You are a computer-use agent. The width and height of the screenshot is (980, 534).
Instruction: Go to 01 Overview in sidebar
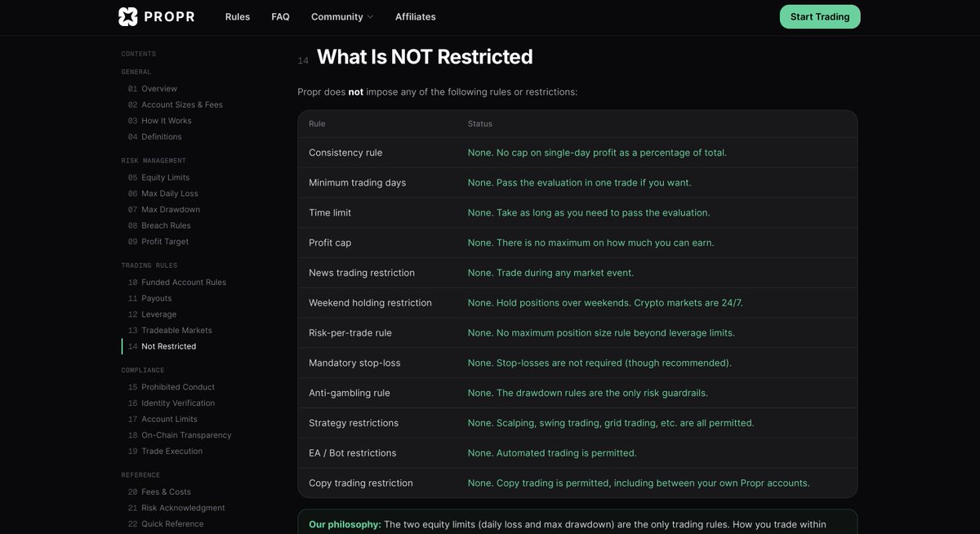(153, 88)
